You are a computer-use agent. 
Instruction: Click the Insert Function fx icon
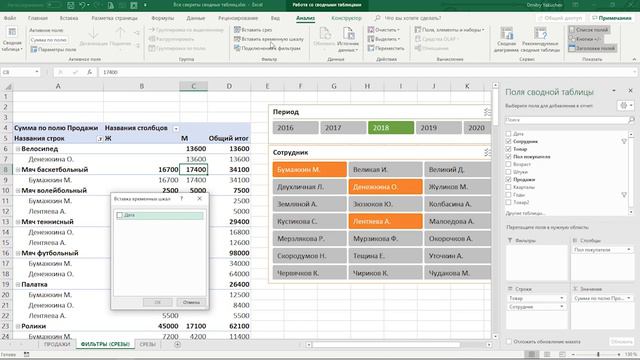[x=89, y=72]
